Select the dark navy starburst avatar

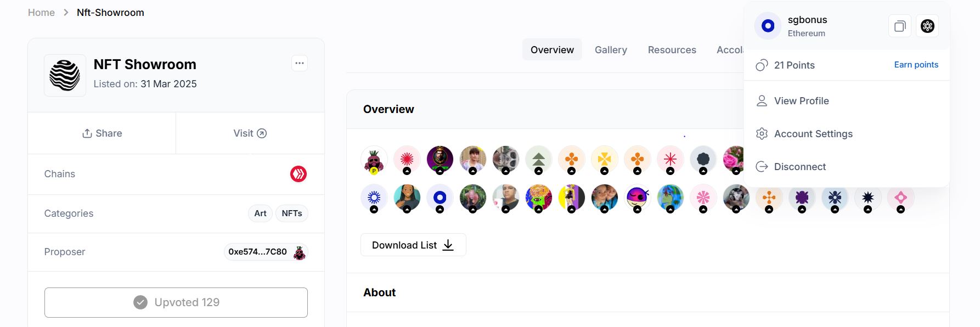coord(868,198)
